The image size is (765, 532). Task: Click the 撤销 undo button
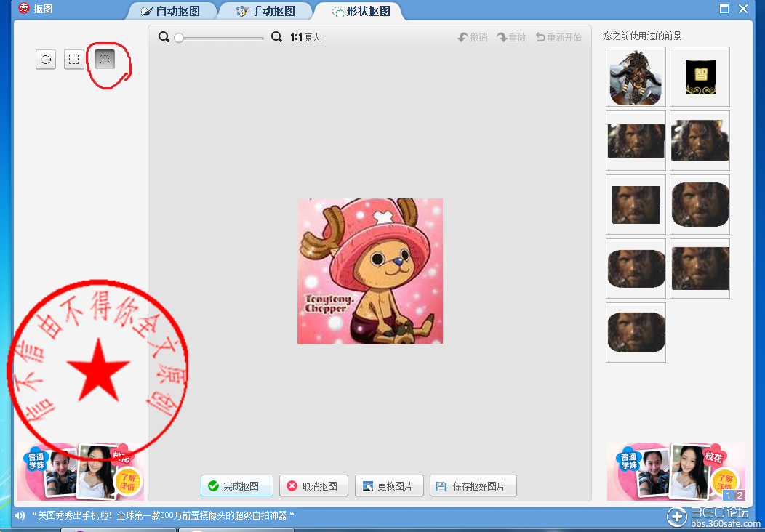[473, 37]
